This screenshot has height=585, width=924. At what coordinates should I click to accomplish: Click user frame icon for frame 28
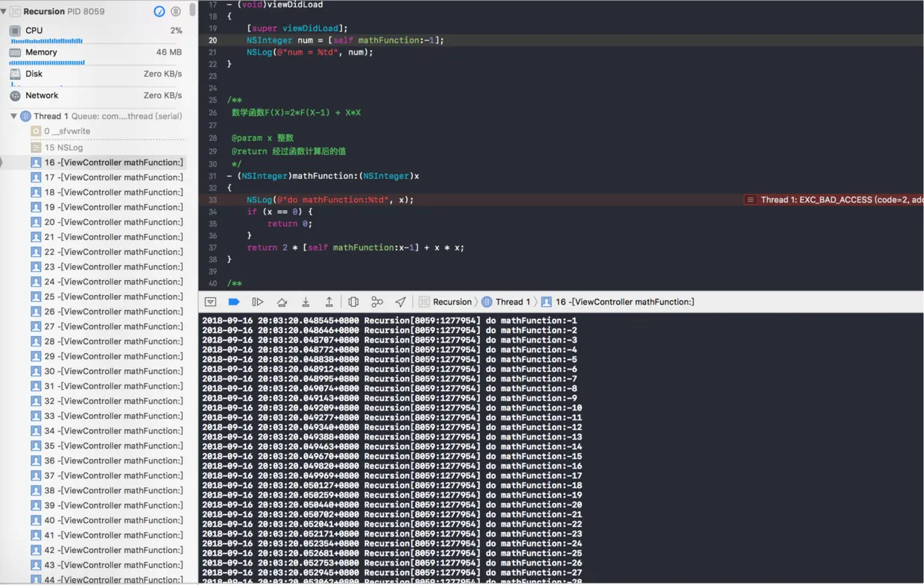[x=36, y=341]
